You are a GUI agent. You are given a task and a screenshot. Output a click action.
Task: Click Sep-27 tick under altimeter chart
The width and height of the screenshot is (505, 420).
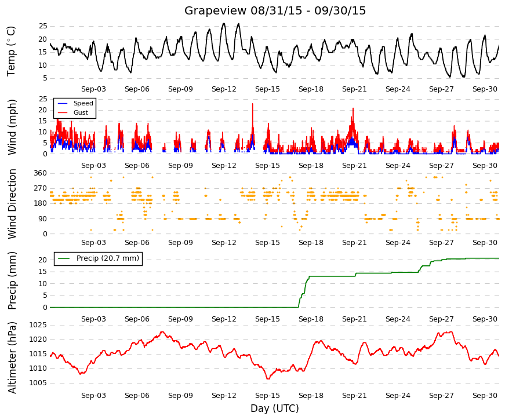coord(441,396)
